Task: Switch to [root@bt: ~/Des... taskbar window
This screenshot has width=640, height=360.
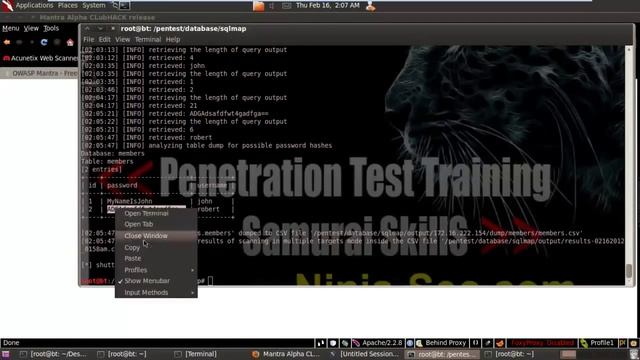Action: click(54, 354)
